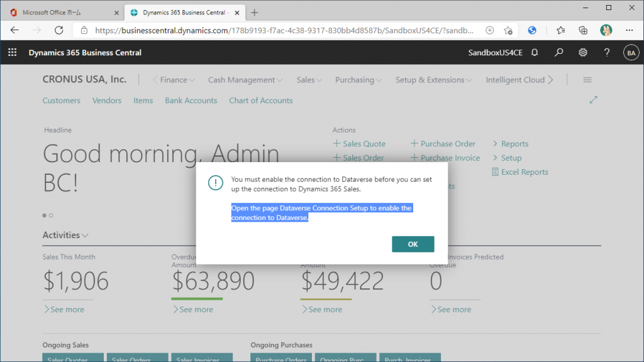Close the Dynamics 365 Business Central tab
This screenshot has height=362, width=644.
coord(237,13)
